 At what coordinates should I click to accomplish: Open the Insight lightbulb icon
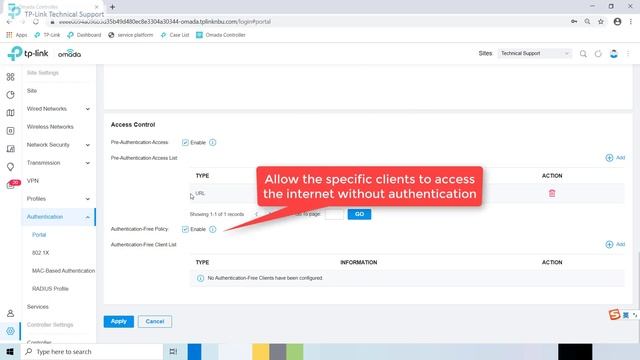coord(11,167)
